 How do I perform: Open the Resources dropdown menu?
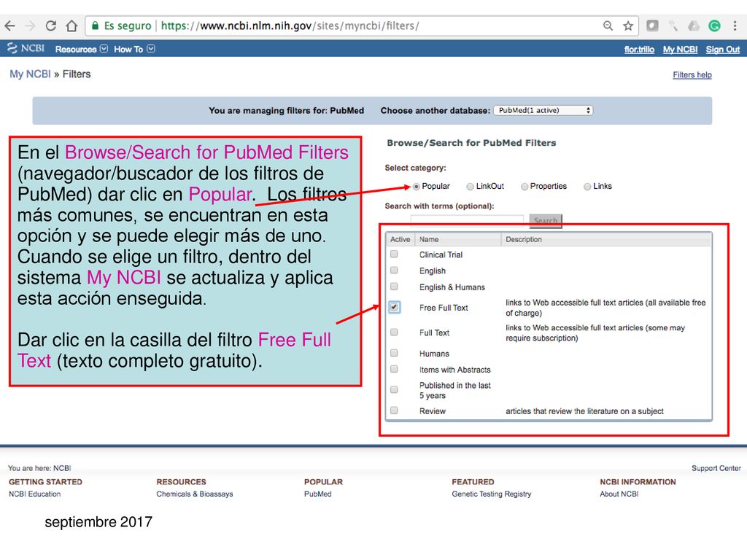pos(82,49)
